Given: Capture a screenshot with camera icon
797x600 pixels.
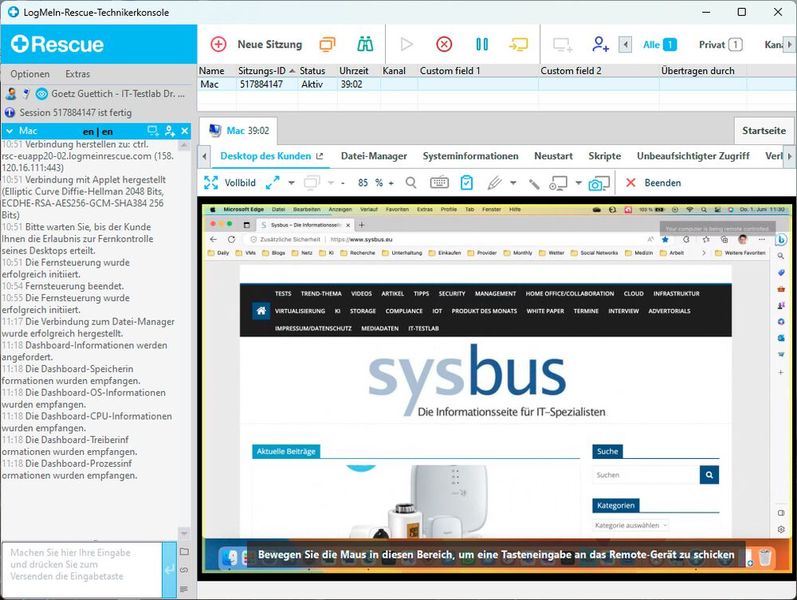Looking at the screenshot, I should pyautogui.click(x=599, y=183).
